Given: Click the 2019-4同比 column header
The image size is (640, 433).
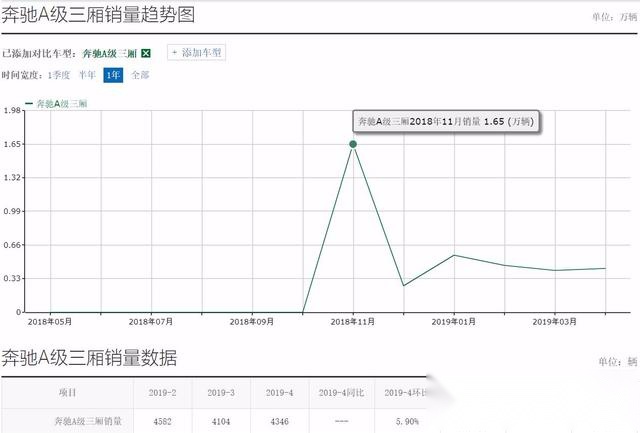Looking at the screenshot, I should pos(341,393).
